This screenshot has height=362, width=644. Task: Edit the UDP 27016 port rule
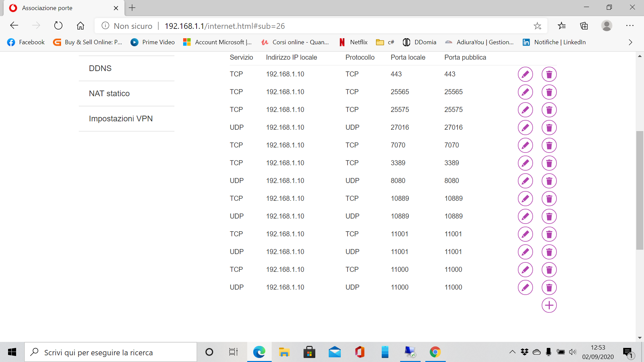pyautogui.click(x=525, y=127)
